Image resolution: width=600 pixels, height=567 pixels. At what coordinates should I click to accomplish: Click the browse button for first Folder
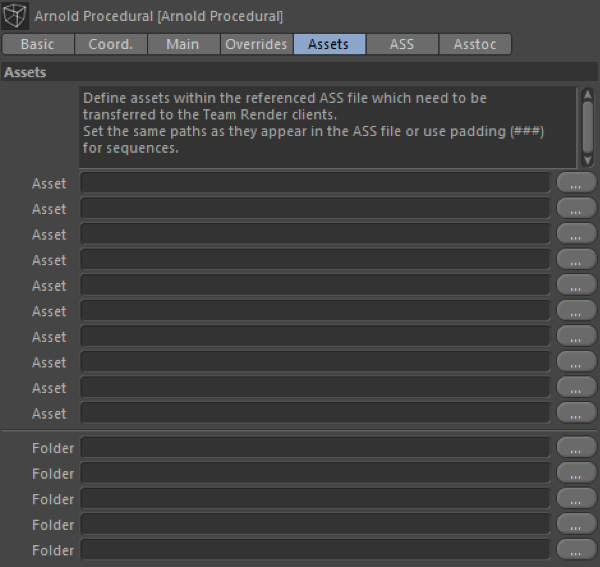[x=576, y=448]
